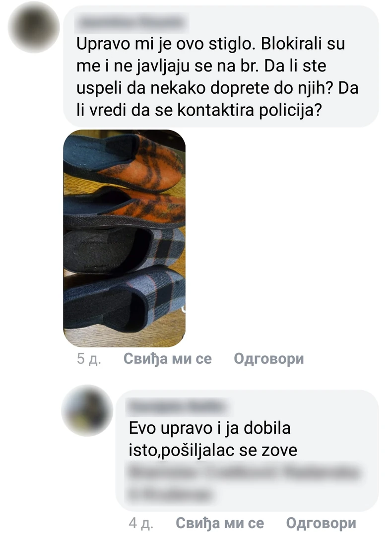Click the 'pošiljalac se zove' text line
The width and height of the screenshot is (392, 539).
point(229,450)
